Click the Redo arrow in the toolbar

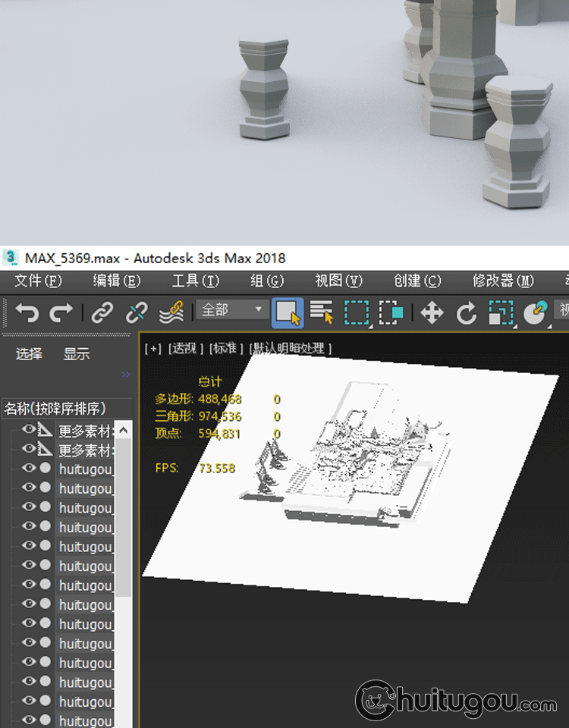click(61, 312)
